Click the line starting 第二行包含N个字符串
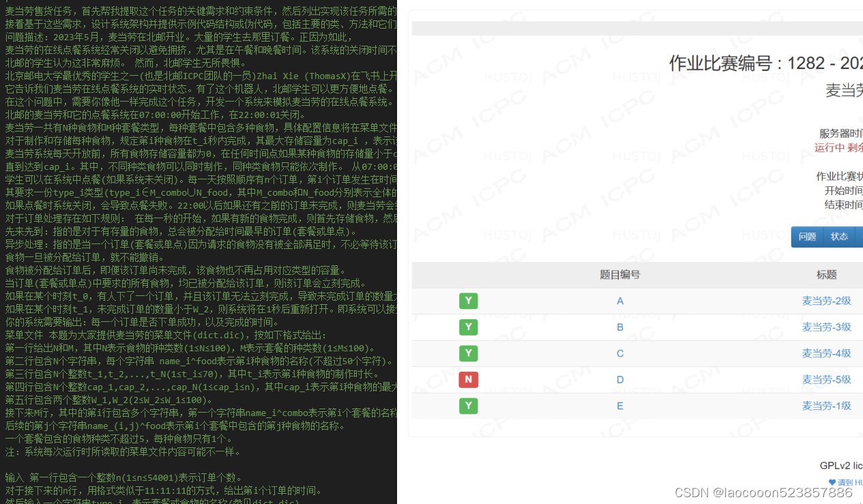 point(199,361)
